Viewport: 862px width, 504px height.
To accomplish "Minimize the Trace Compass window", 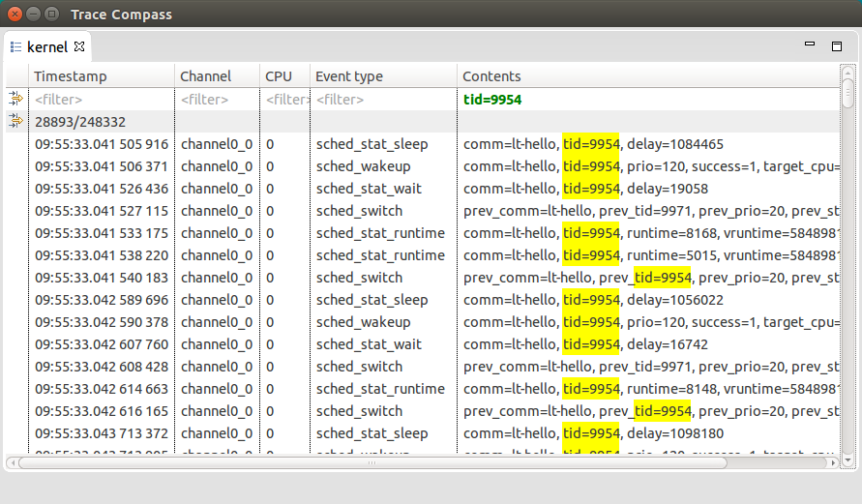I will [34, 15].
